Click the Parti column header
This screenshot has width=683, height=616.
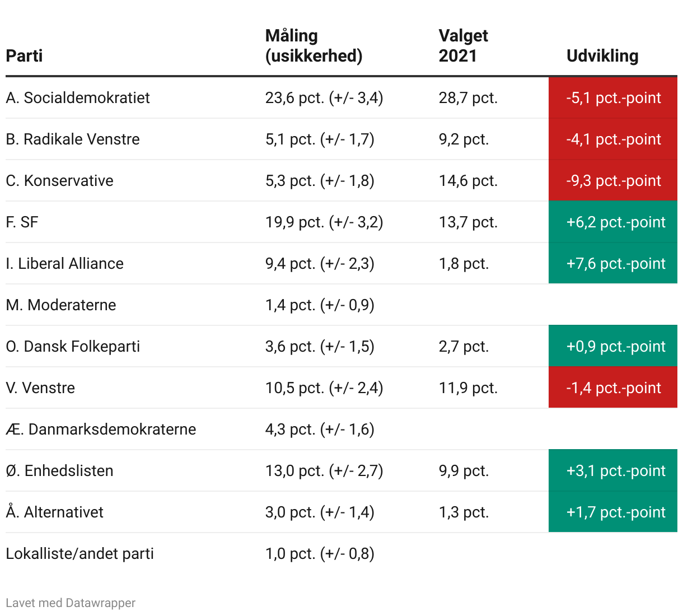tap(24, 56)
